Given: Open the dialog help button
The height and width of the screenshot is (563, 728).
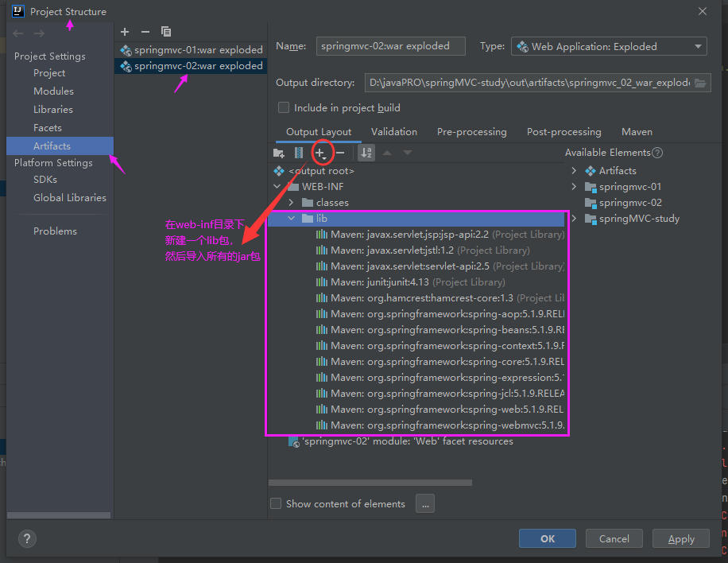Looking at the screenshot, I should point(27,538).
